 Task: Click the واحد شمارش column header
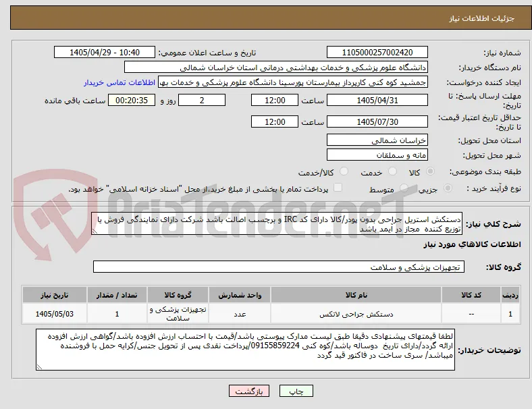240,295
